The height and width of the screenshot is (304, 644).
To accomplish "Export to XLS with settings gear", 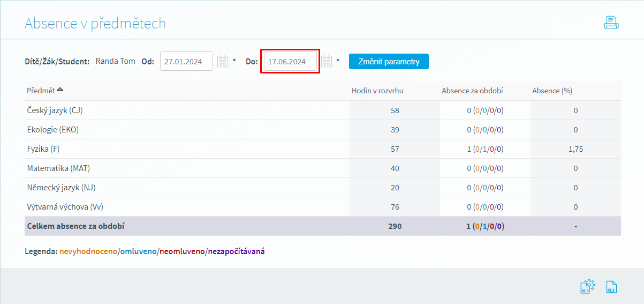I will tap(587, 287).
